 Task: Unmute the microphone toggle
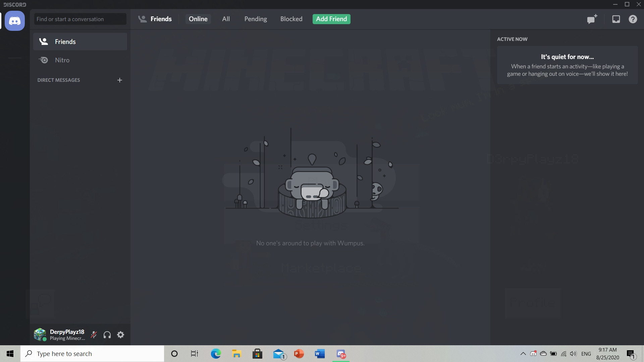coord(94,335)
